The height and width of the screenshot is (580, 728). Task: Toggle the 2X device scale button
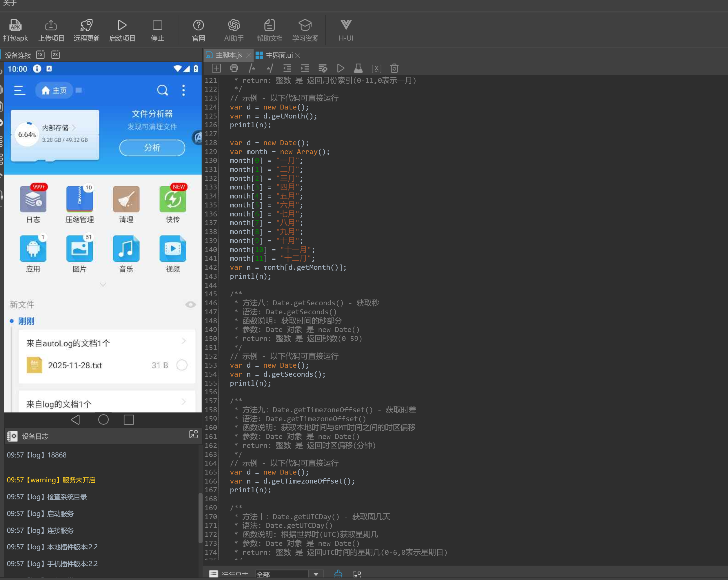(x=55, y=55)
